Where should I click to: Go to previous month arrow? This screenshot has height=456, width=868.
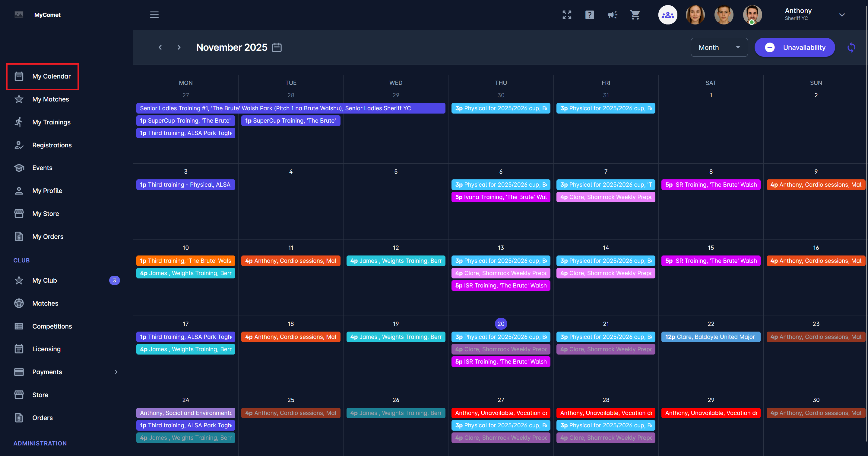[160, 47]
